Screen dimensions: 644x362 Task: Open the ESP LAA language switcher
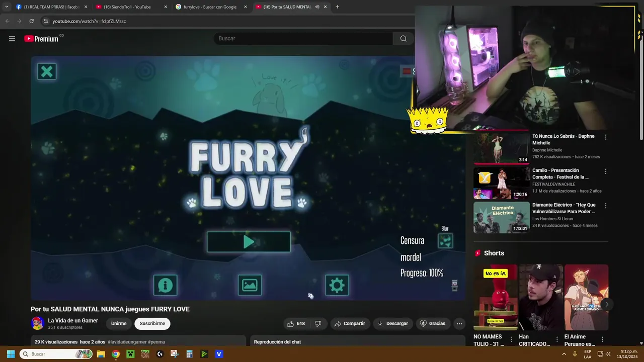point(588,354)
